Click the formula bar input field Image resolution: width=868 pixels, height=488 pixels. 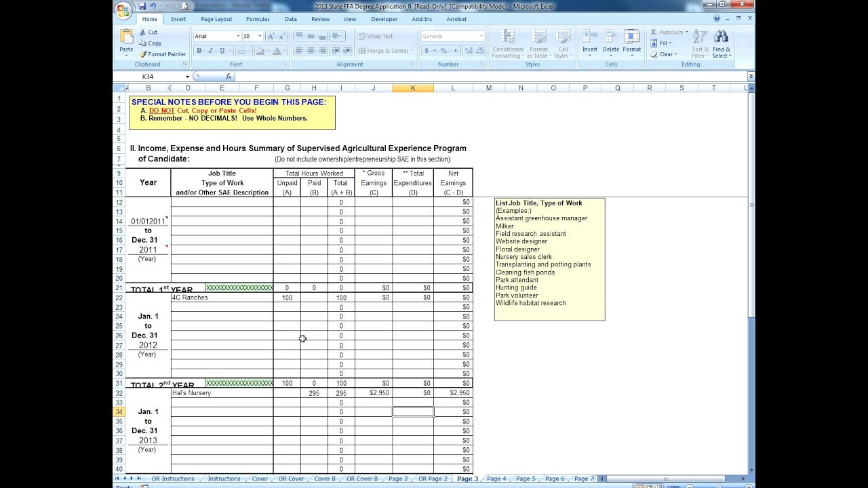tap(491, 77)
